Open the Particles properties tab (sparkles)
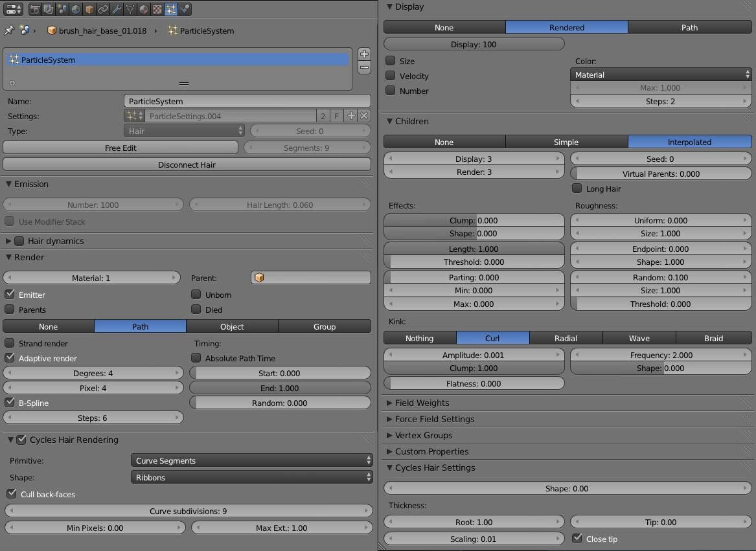The height and width of the screenshot is (551, 756). point(170,8)
